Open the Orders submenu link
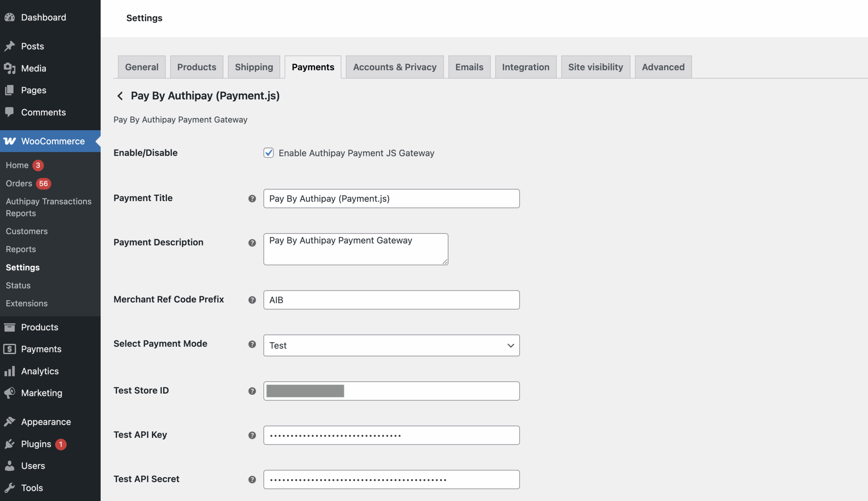 (19, 184)
